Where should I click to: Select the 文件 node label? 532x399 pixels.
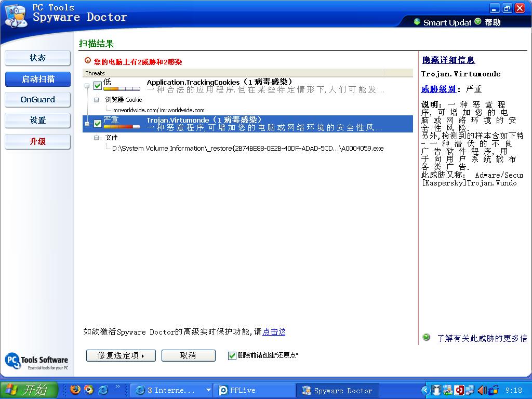pyautogui.click(x=111, y=137)
